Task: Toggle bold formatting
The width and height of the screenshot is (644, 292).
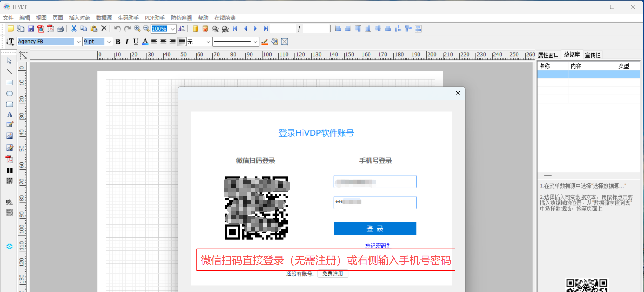Action: [x=118, y=42]
